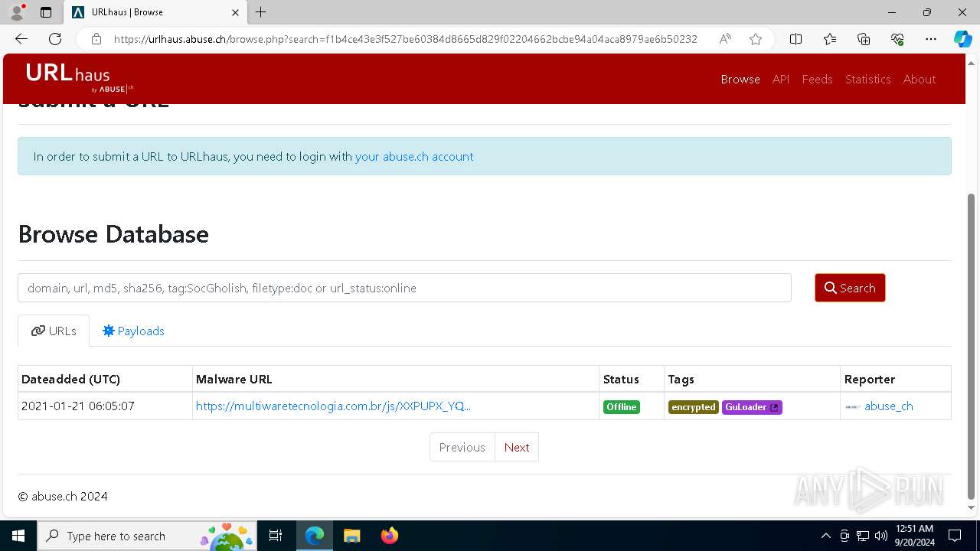Switch to the URLs tab
This screenshot has height=551, width=980.
[x=54, y=331]
